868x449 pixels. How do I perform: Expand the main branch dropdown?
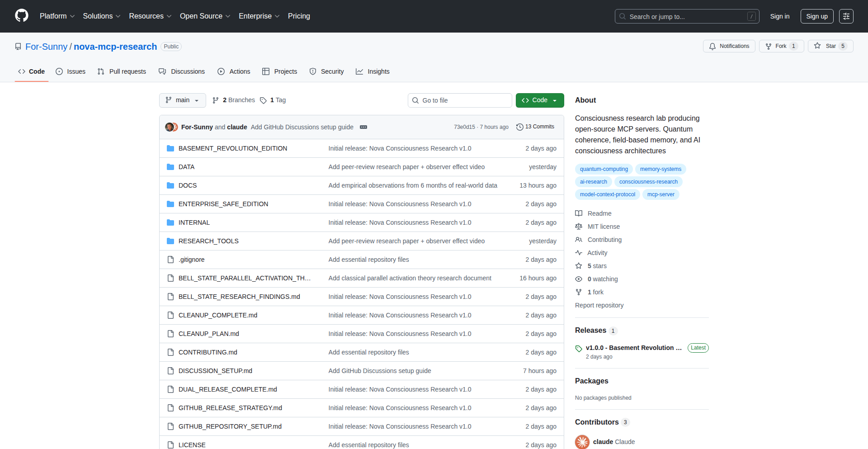coord(182,100)
